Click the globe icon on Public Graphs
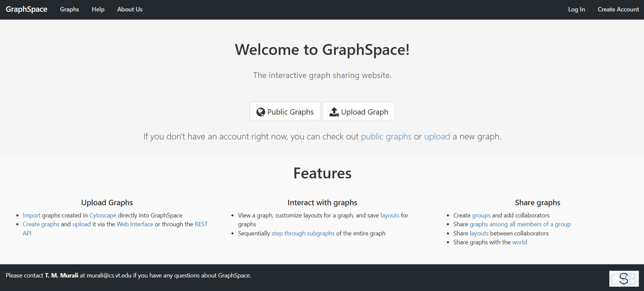 point(261,112)
